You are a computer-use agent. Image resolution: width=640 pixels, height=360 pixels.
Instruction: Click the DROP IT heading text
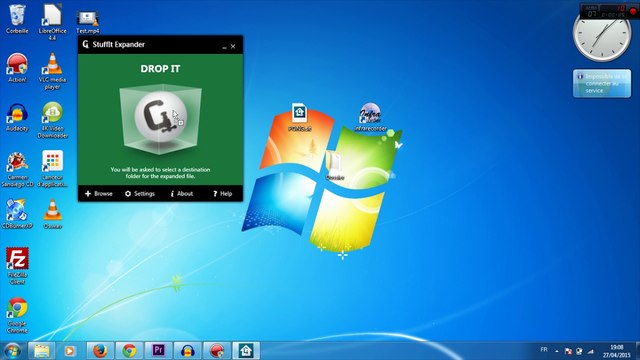160,69
